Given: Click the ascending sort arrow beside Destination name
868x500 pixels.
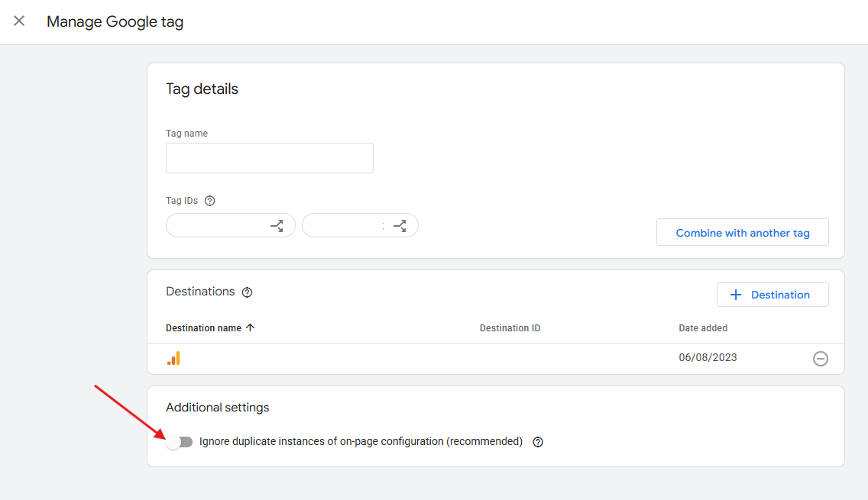Looking at the screenshot, I should 251,328.
